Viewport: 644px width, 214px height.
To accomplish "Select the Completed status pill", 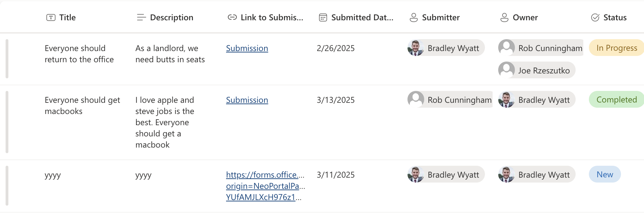I will pyautogui.click(x=616, y=99).
